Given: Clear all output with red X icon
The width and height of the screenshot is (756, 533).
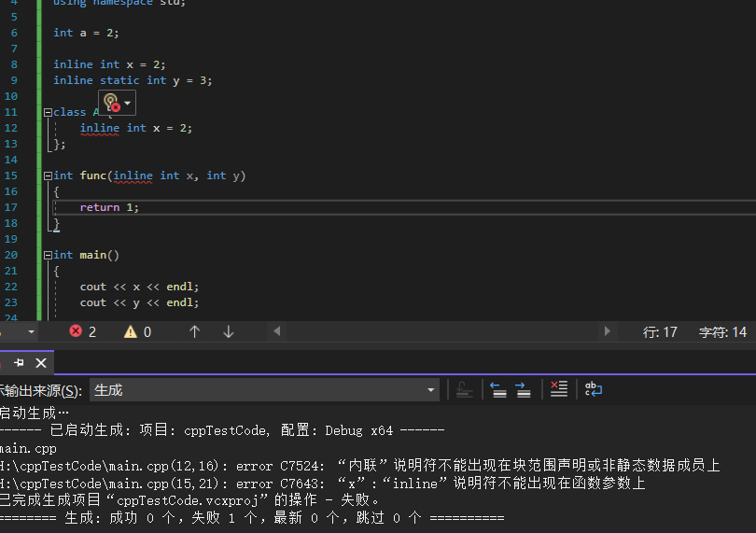Looking at the screenshot, I should pyautogui.click(x=558, y=389).
